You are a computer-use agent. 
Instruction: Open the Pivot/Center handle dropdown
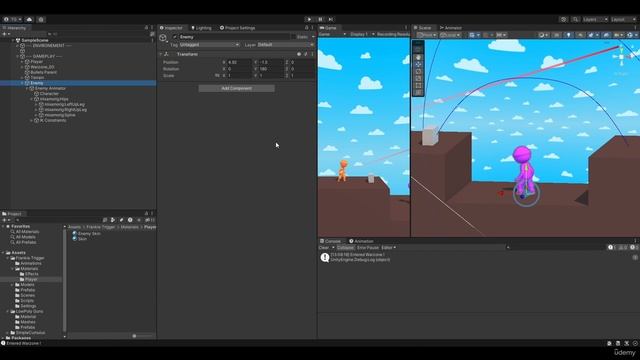click(427, 35)
